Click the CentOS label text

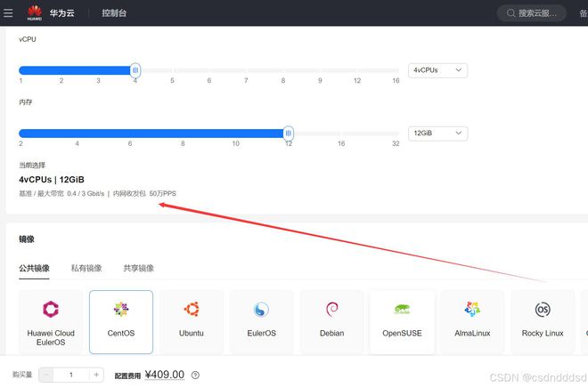tap(121, 333)
